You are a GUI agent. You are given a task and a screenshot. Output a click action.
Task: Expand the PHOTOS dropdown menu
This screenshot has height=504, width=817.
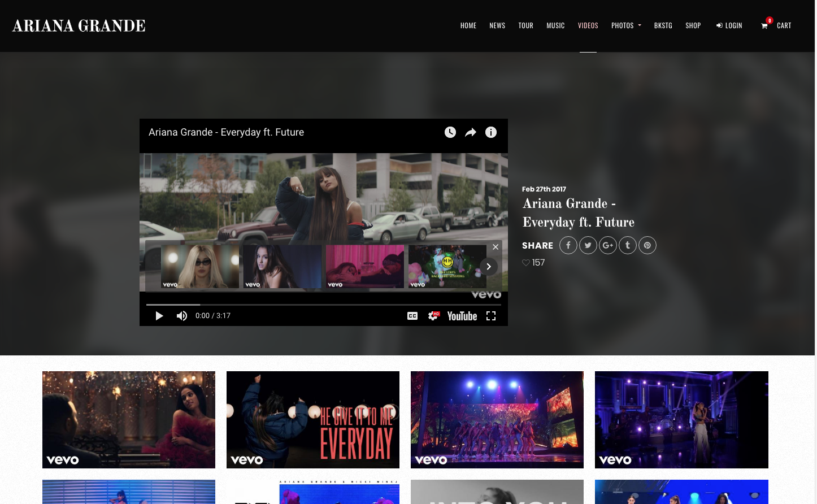pyautogui.click(x=626, y=25)
